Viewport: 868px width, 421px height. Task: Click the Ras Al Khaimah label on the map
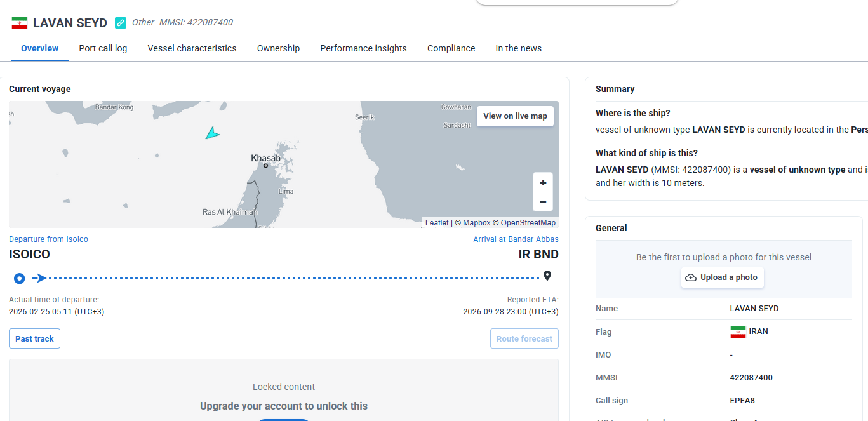[x=230, y=212]
